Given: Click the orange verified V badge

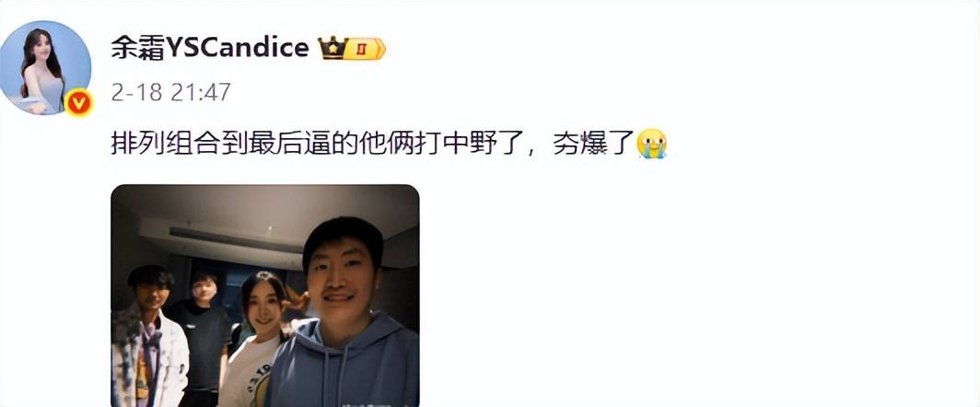Looking at the screenshot, I should [79, 102].
